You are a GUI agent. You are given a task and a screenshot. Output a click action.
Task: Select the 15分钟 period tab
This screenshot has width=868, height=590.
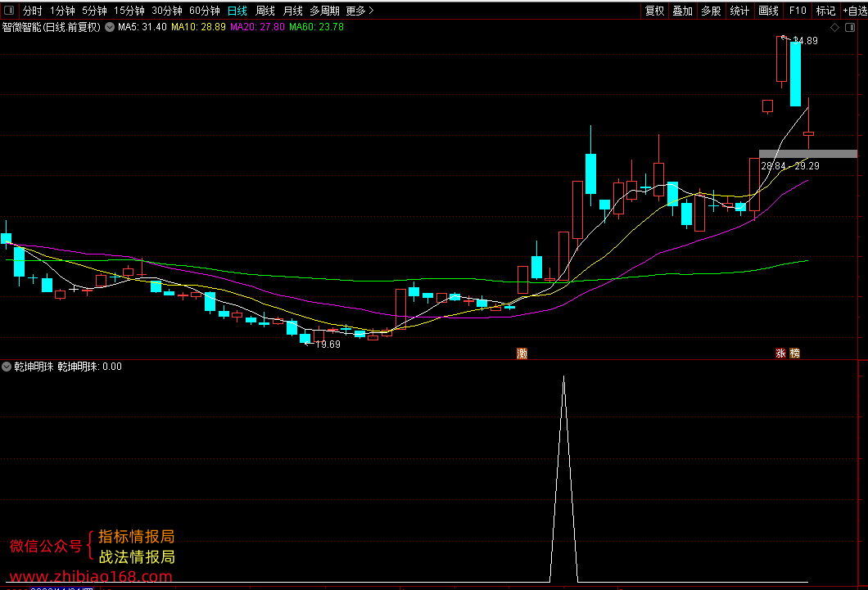tap(129, 11)
